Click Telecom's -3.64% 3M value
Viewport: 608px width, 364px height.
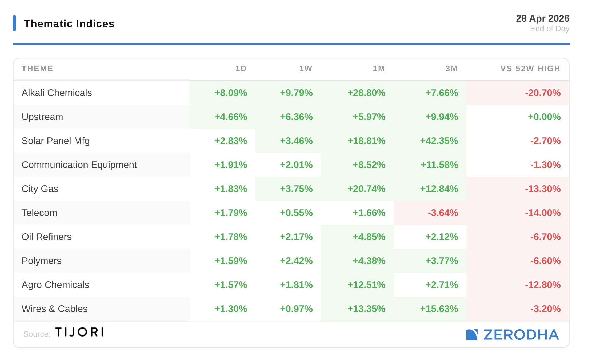pos(443,213)
